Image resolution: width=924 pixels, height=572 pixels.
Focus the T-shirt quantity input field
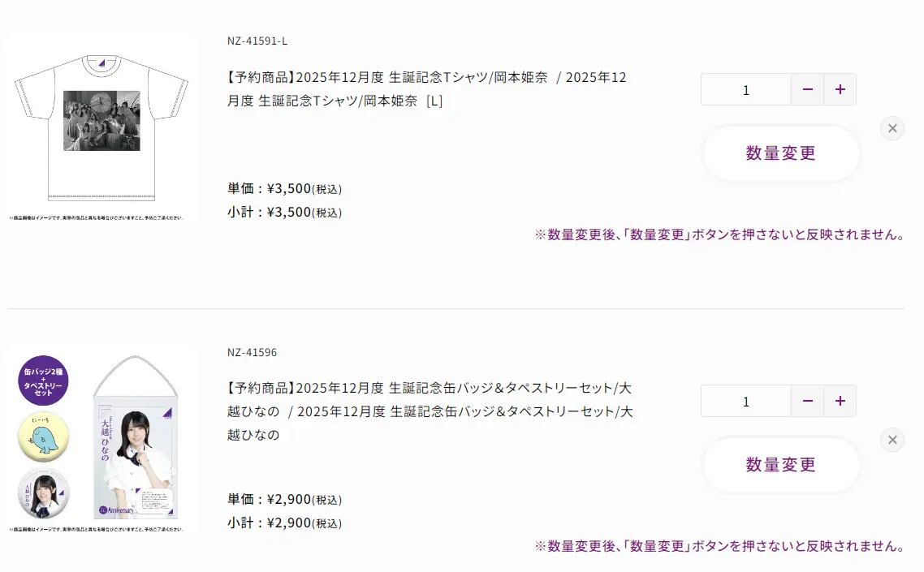745,89
